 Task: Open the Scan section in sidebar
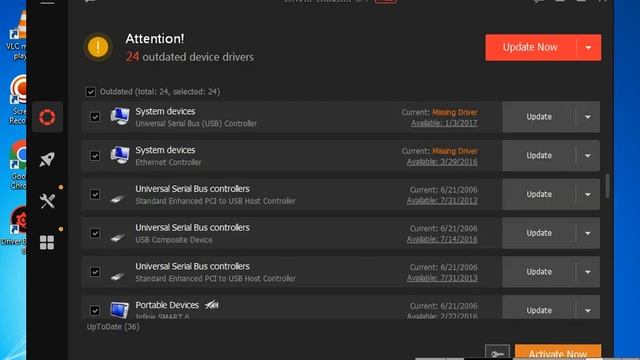pyautogui.click(x=47, y=117)
